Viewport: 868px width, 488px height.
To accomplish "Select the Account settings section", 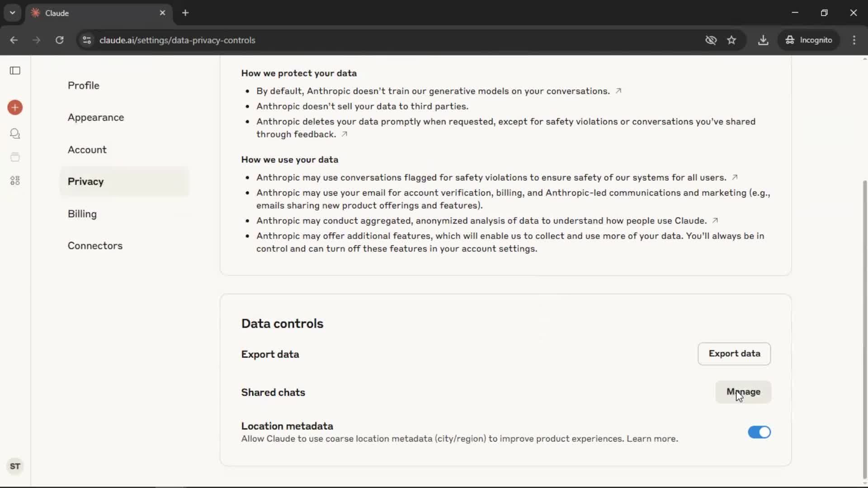I will pos(124,150).
